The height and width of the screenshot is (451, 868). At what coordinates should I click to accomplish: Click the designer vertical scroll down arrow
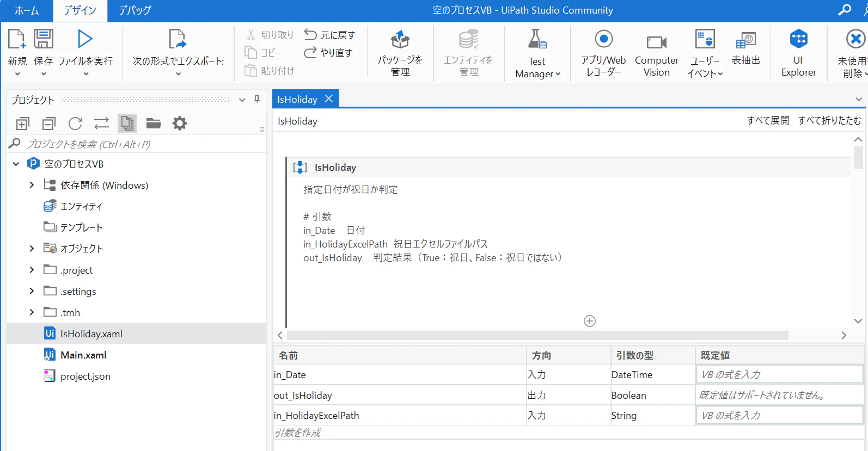[858, 321]
